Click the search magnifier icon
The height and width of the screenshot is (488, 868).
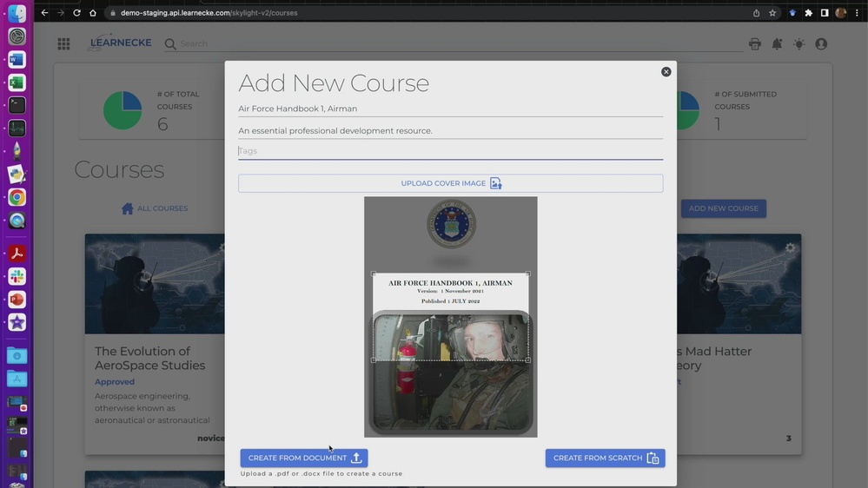(170, 43)
